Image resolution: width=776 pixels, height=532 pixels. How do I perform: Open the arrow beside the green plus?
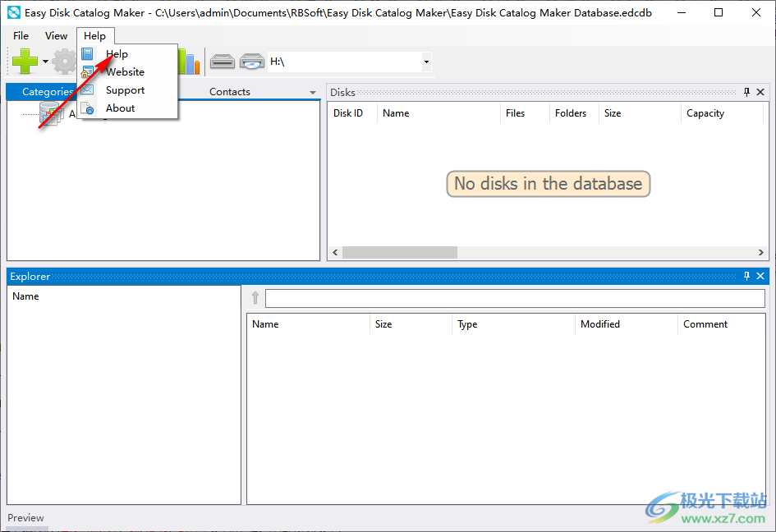[x=45, y=62]
